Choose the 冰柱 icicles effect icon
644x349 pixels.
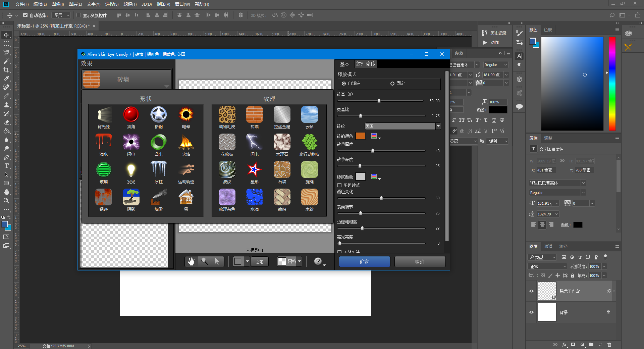(x=159, y=170)
